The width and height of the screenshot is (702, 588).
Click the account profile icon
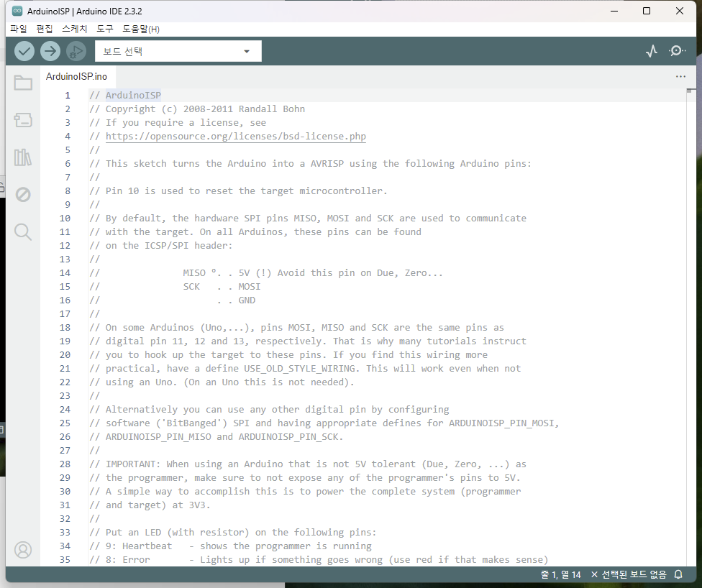(23, 550)
